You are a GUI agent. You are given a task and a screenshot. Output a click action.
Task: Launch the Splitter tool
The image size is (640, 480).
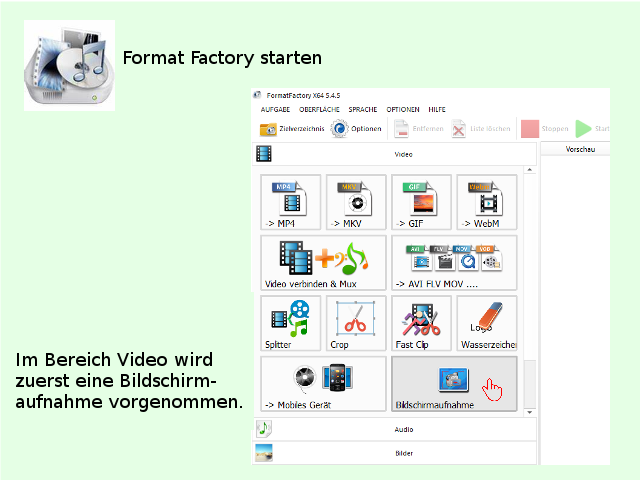point(291,323)
